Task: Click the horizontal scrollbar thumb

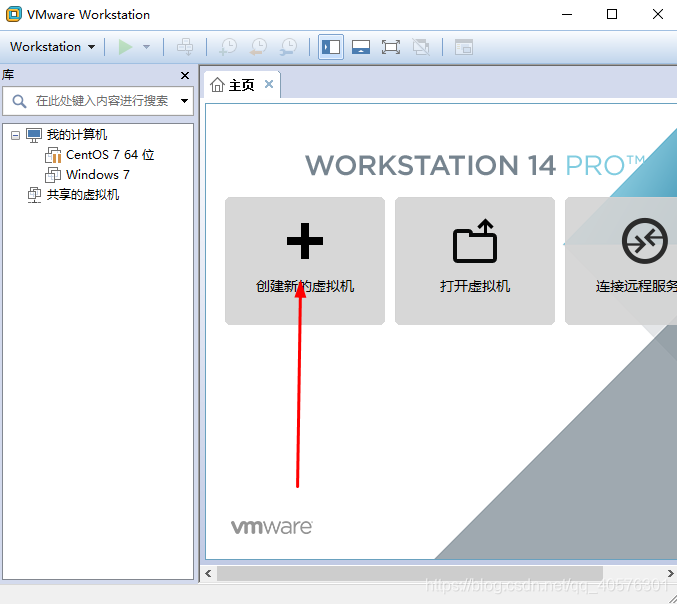Action: [x=410, y=573]
